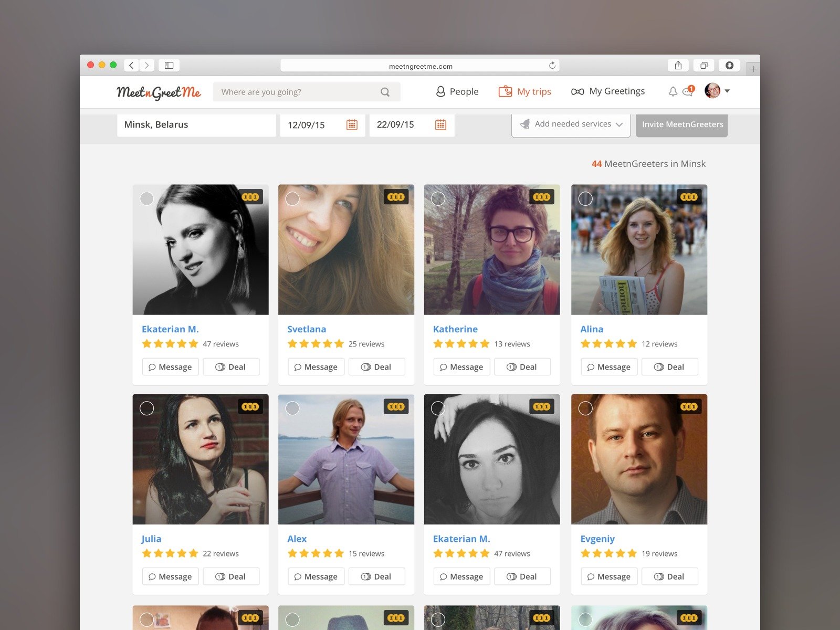Open Evgeniy's profile name link
The image size is (840, 630).
[x=597, y=539]
